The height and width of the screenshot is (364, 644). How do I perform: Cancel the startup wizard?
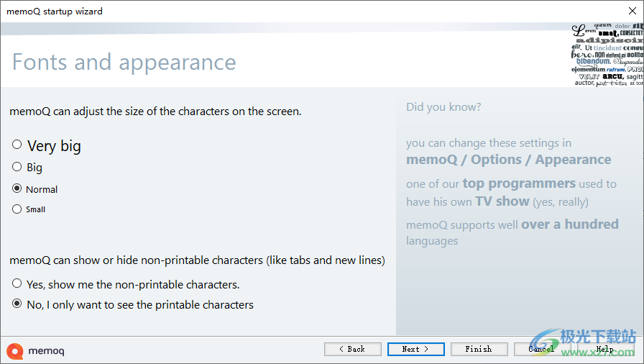point(542,349)
